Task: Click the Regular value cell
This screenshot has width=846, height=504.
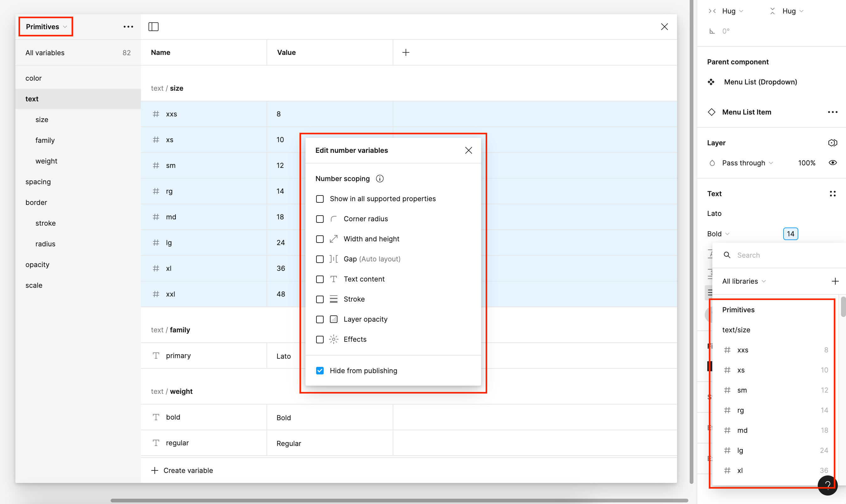Action: coord(329,443)
